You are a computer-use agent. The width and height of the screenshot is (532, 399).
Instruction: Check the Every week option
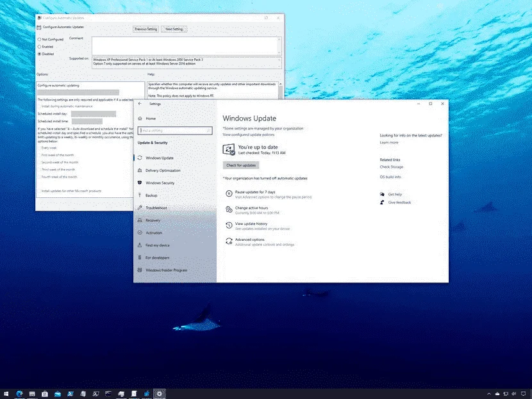(x=39, y=148)
